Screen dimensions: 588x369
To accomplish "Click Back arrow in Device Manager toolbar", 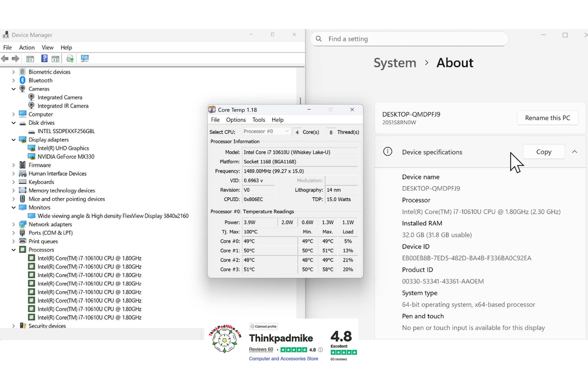I will tap(5, 59).
